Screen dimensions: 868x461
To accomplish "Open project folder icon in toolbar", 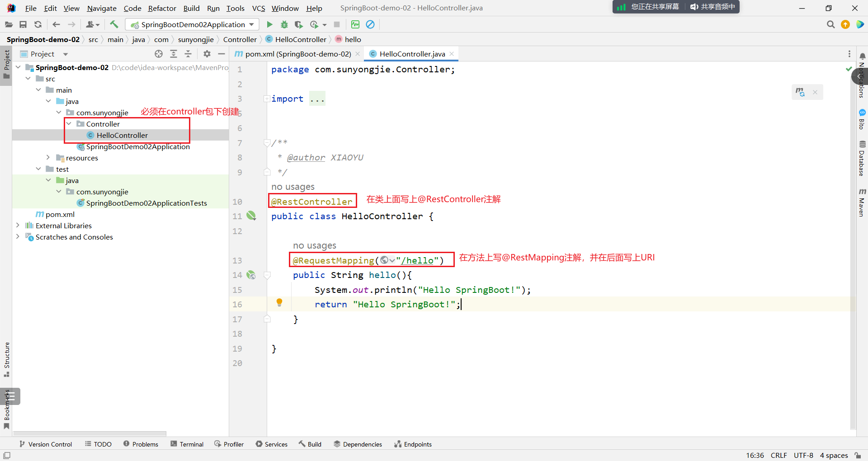I will click(x=9, y=24).
